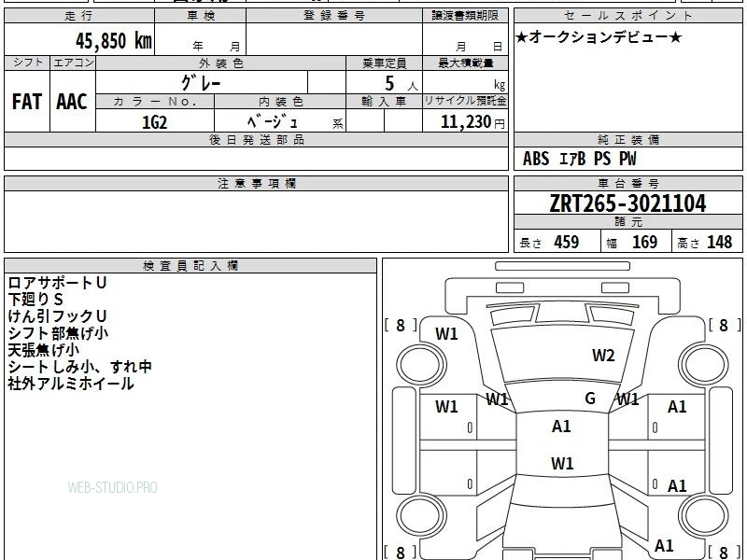
Task: Click the interior color value ベージュ
Action: click(x=273, y=122)
